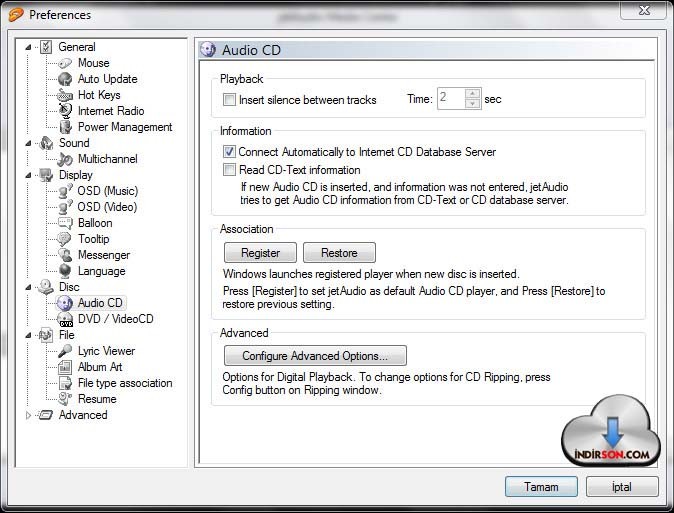Viewport: 674px width, 513px height.
Task: Open Multichannel sound settings
Action: click(108, 159)
